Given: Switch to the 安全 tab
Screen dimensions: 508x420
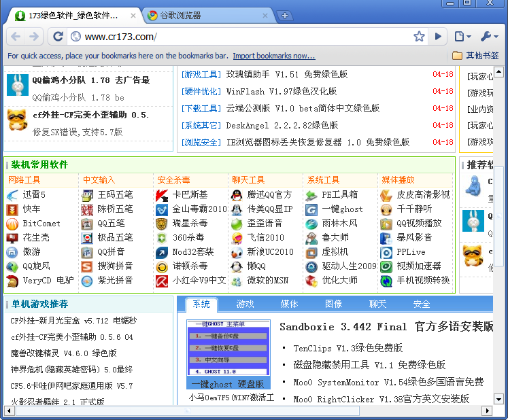Looking at the screenshot, I should click(x=422, y=304).
